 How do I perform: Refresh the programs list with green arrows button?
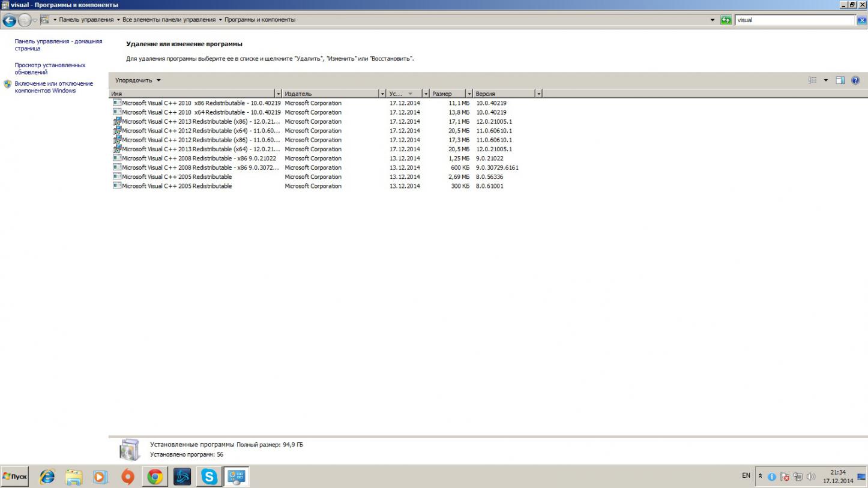pos(726,20)
